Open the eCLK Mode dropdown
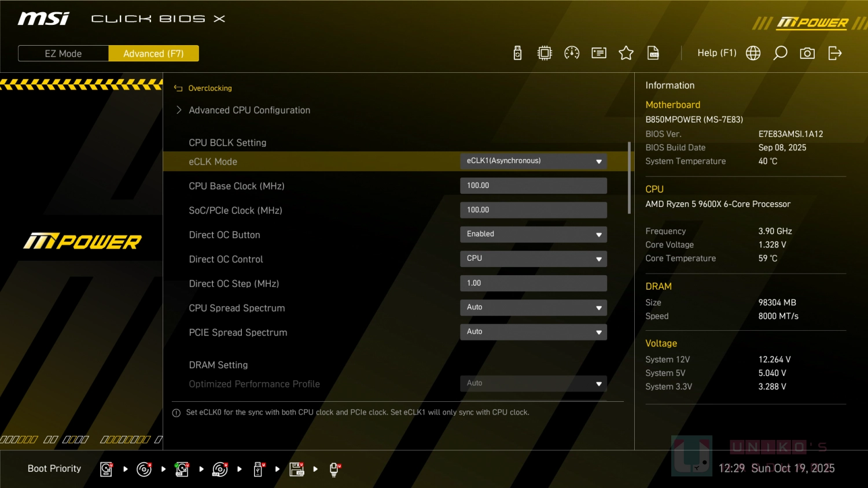Screen dimensions: 868x488 533,161
